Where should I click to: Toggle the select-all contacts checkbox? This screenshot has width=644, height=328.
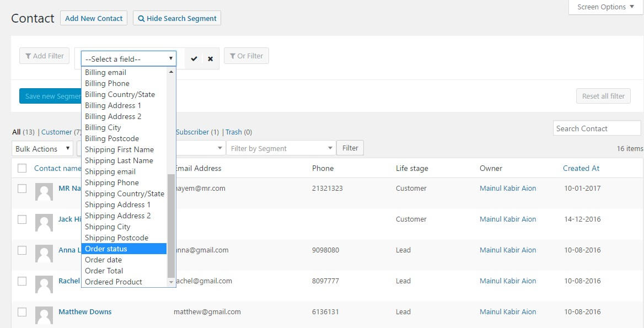pyautogui.click(x=22, y=169)
